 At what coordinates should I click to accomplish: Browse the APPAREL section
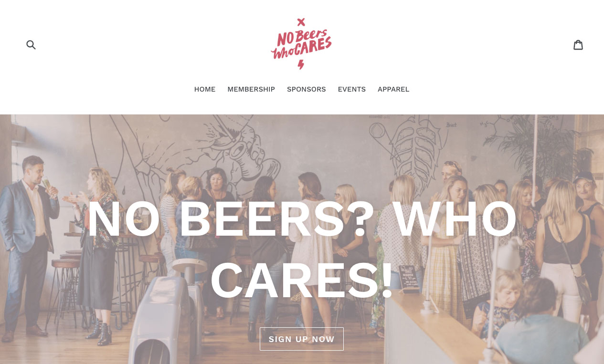[393, 89]
